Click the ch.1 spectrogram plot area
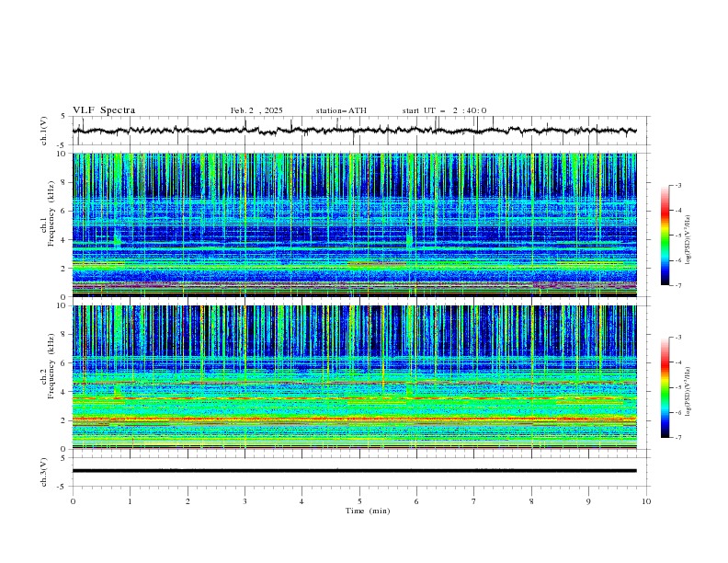728x563 pixels. click(355, 224)
